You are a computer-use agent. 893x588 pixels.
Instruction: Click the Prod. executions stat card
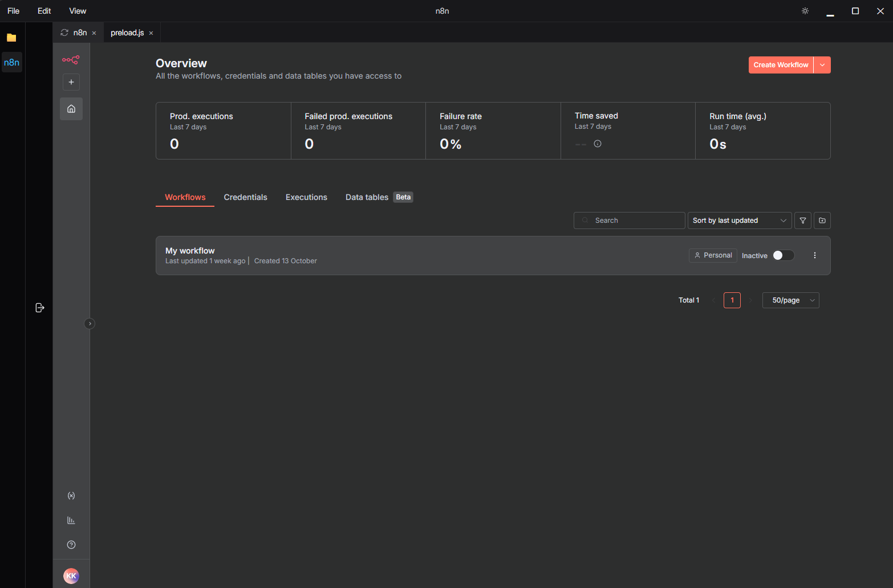[224, 130]
